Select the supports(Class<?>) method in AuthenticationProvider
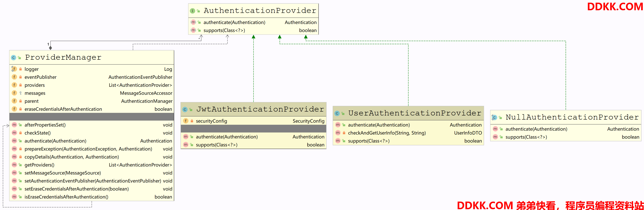Viewport: 644px width, 210px height. (224, 30)
